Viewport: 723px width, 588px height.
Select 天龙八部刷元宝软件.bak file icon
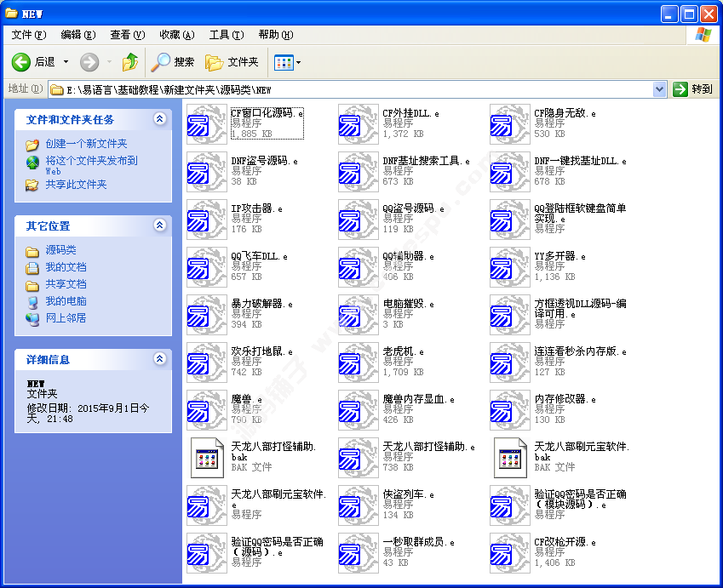(510, 458)
